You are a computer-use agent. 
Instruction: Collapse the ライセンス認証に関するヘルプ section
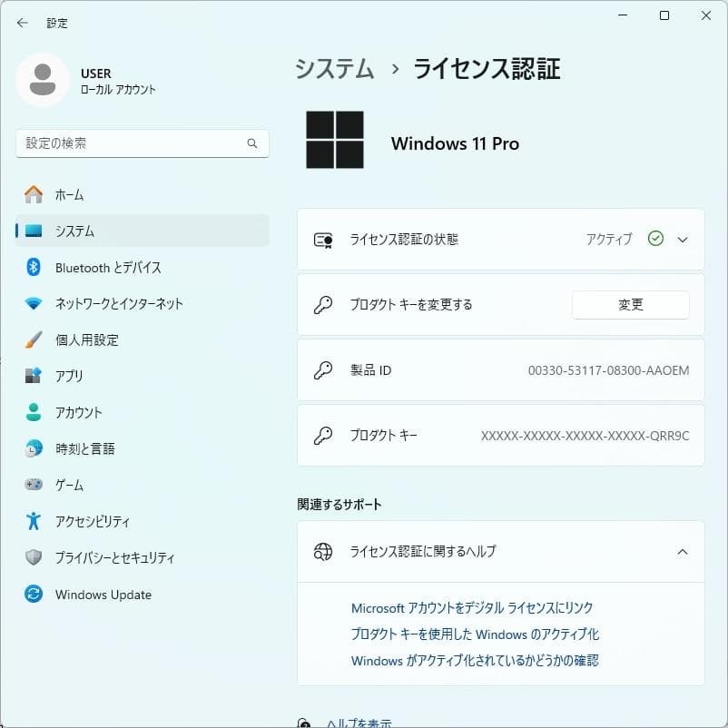(684, 550)
